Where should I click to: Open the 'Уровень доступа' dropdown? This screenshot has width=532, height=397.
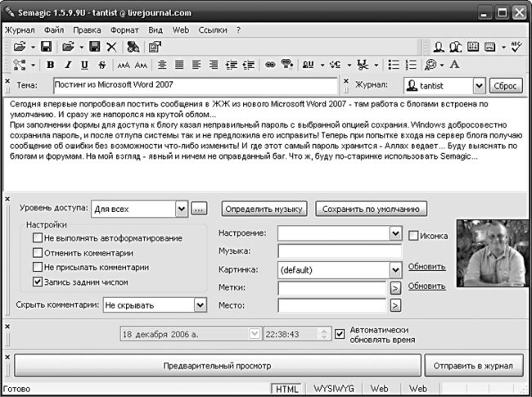coord(182,209)
